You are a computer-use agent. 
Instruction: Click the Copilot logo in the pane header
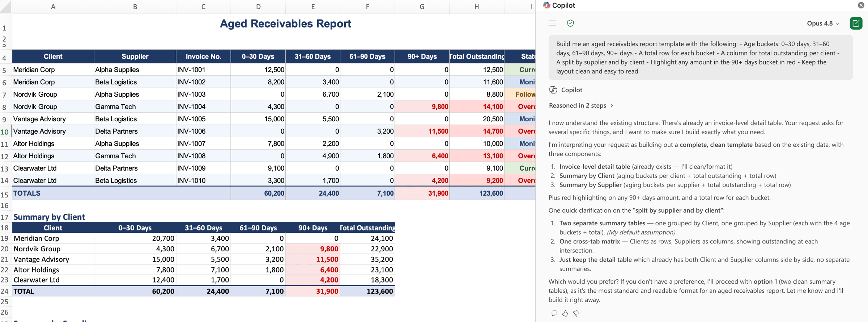pyautogui.click(x=546, y=5)
